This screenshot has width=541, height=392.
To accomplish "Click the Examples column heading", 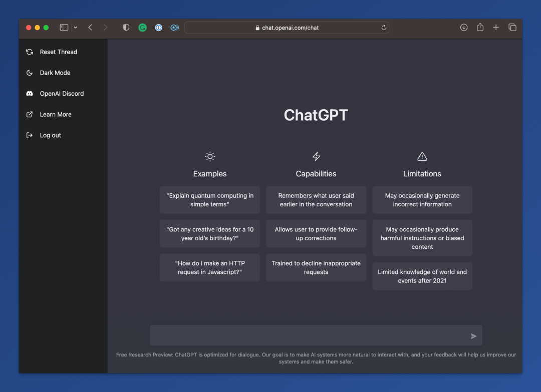I will 210,174.
